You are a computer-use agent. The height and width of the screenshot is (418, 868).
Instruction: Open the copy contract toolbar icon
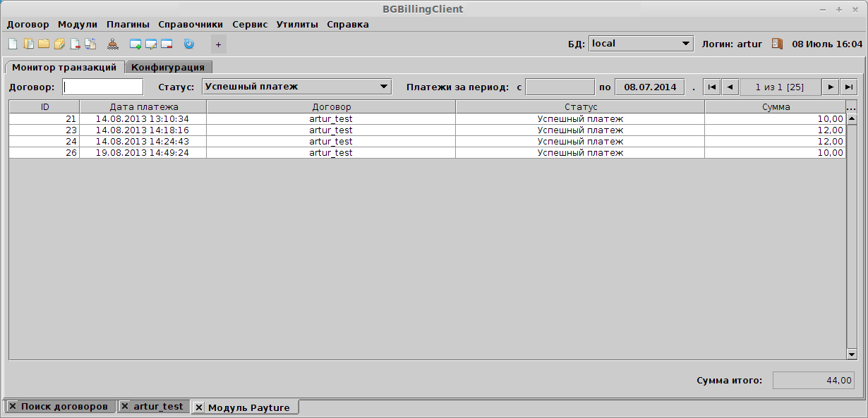pyautogui.click(x=29, y=44)
